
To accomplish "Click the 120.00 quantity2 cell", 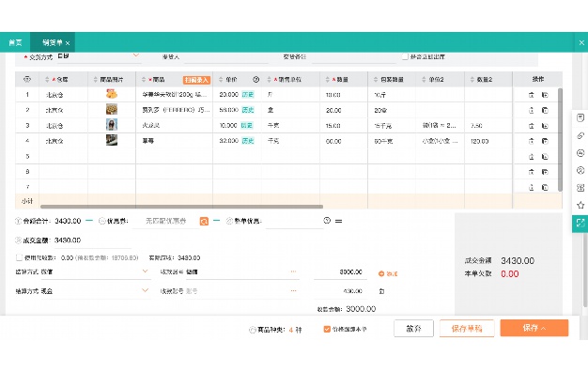I will [x=488, y=141].
